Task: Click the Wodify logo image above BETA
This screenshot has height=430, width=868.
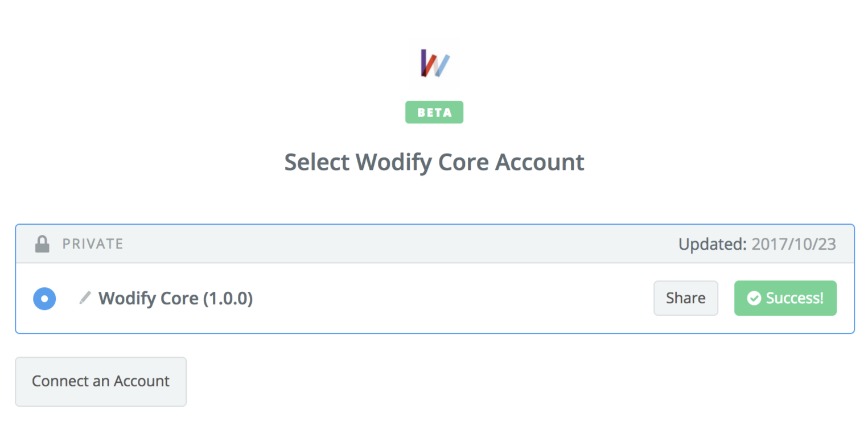Action: click(434, 63)
